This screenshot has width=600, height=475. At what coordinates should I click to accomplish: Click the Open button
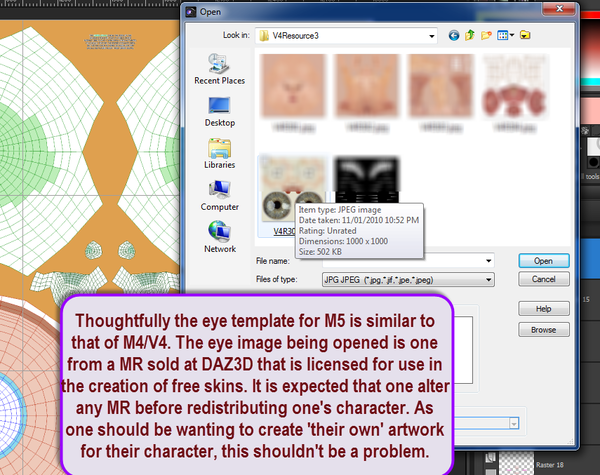544,261
